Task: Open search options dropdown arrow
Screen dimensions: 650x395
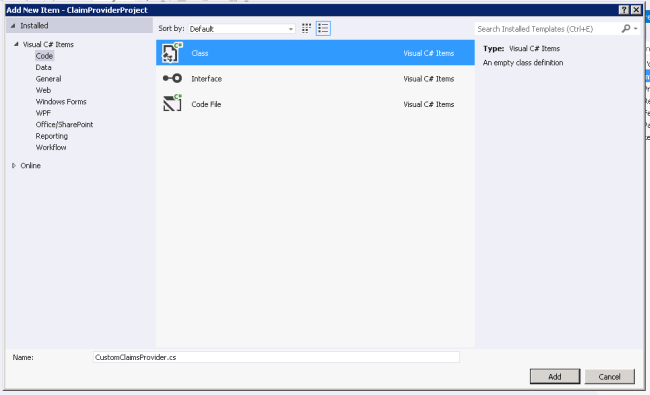Action: click(x=635, y=29)
